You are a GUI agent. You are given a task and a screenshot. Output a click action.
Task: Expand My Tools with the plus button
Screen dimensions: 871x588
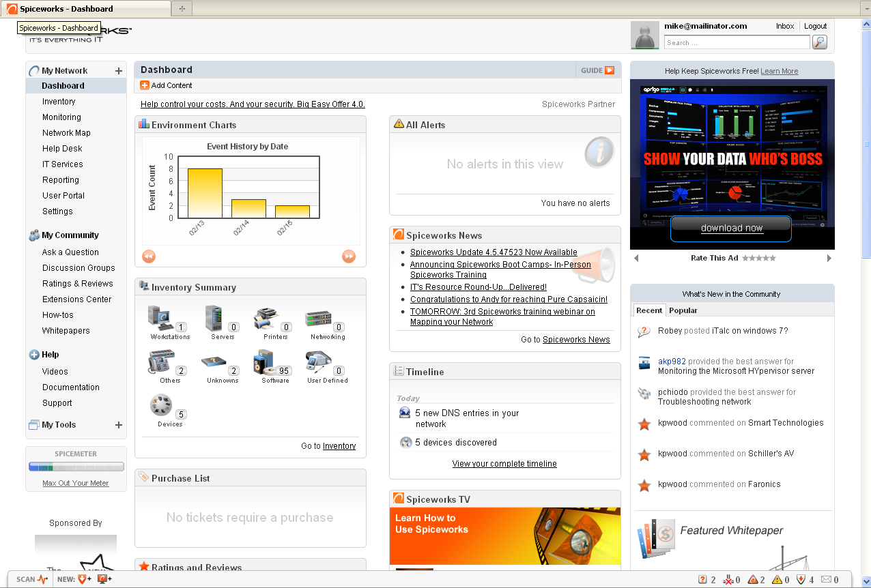[119, 425]
